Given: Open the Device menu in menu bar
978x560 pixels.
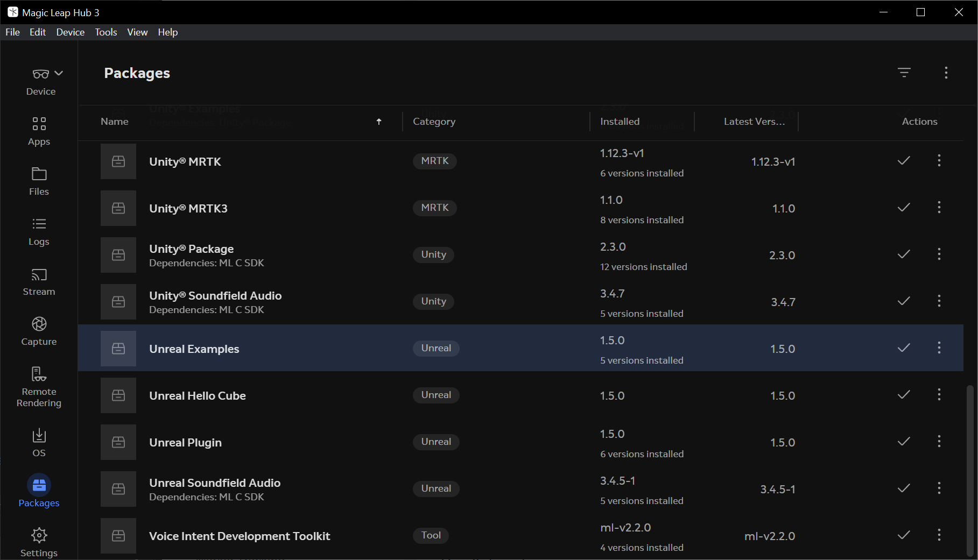Looking at the screenshot, I should click(70, 32).
